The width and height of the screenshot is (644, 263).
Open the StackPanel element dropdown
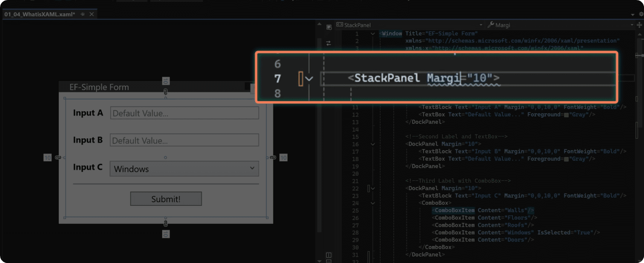(481, 25)
